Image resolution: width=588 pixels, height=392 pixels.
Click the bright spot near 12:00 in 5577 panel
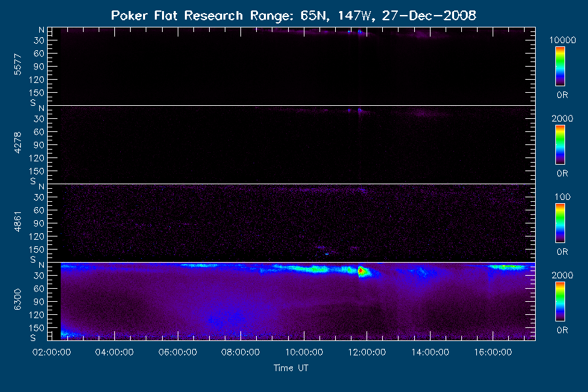click(x=360, y=32)
